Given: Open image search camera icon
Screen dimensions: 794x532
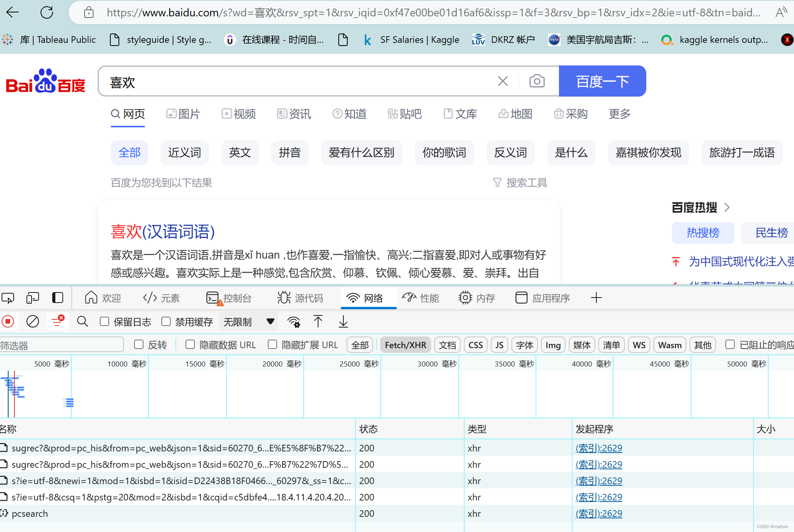Looking at the screenshot, I should 537,81.
